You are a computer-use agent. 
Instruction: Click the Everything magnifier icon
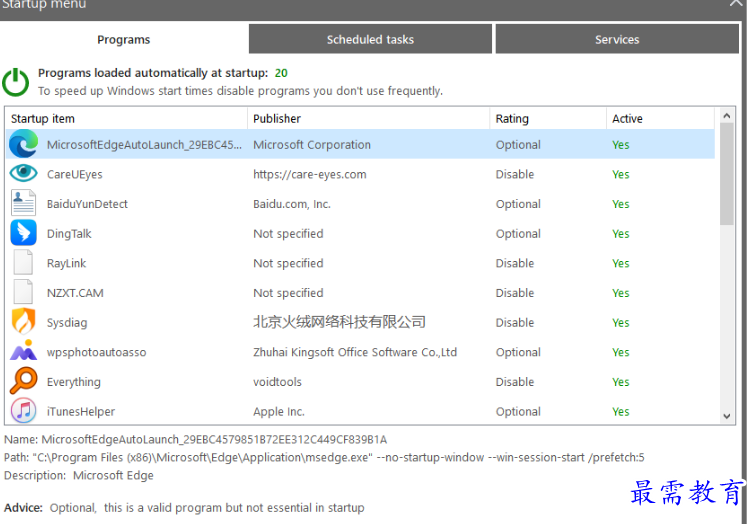(23, 381)
